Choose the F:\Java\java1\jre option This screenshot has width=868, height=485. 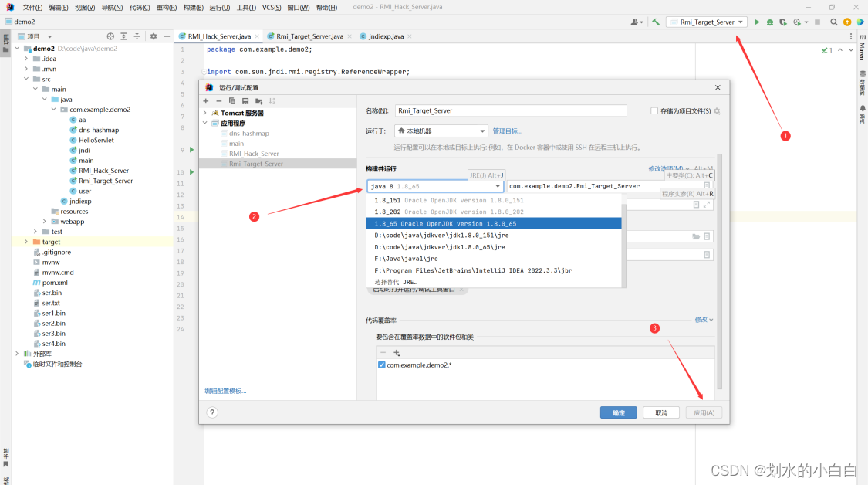(x=494, y=258)
